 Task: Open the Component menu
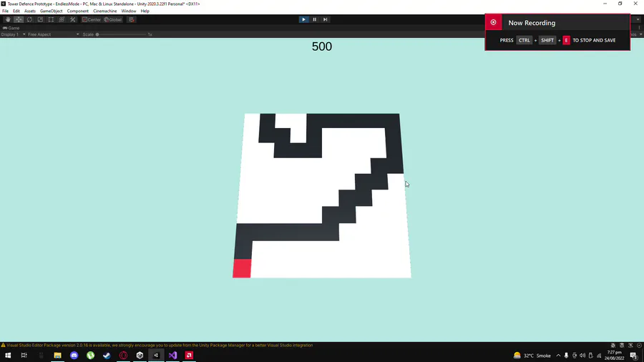[x=77, y=11]
